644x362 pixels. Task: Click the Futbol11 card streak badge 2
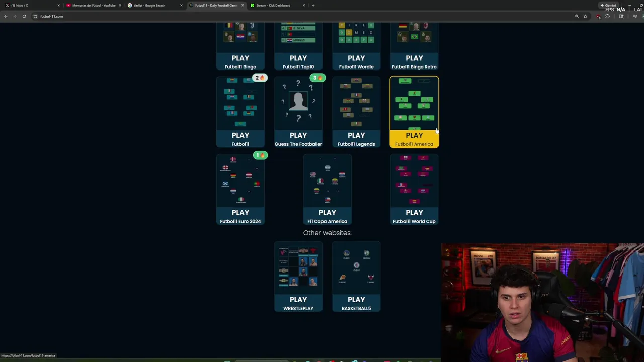pyautogui.click(x=260, y=78)
